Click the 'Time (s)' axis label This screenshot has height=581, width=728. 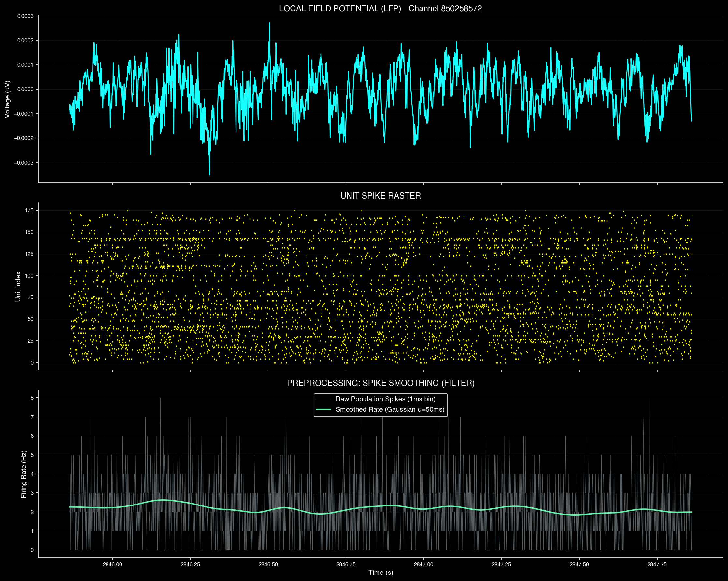point(381,573)
